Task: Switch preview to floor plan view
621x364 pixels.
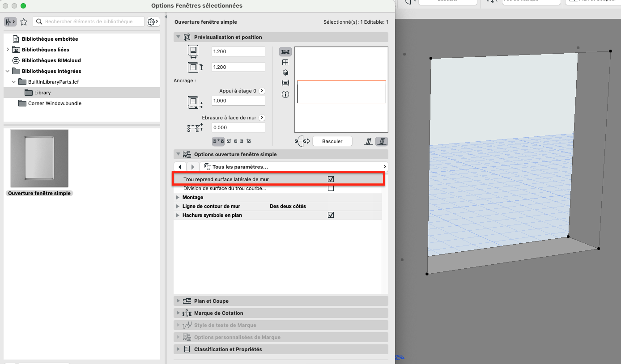Action: click(285, 51)
